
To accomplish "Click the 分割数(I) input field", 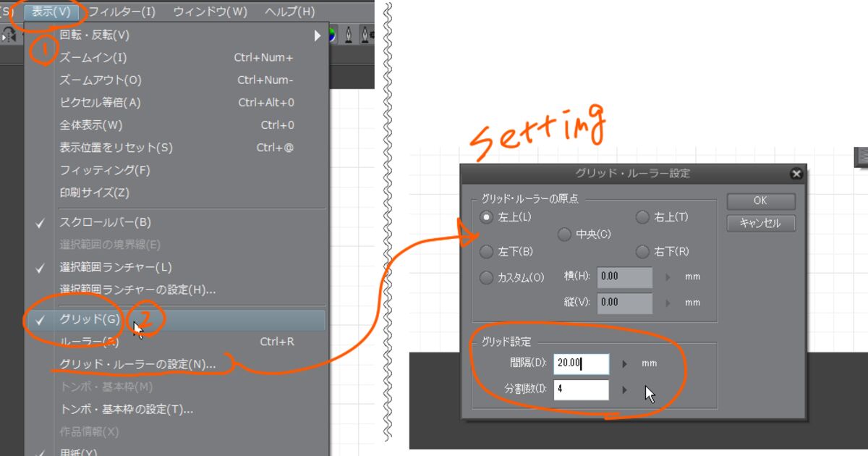I will [581, 389].
